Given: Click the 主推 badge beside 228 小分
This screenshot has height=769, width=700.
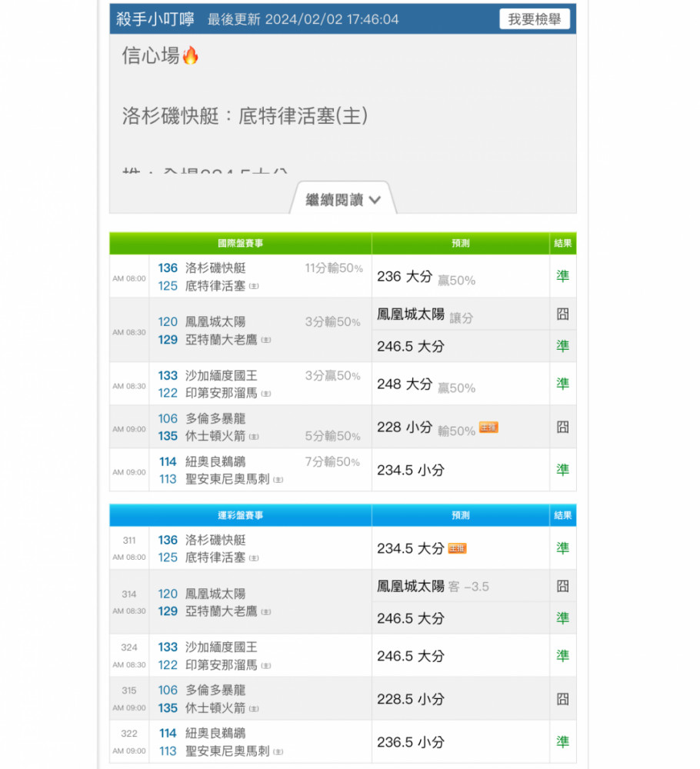Looking at the screenshot, I should point(488,427).
